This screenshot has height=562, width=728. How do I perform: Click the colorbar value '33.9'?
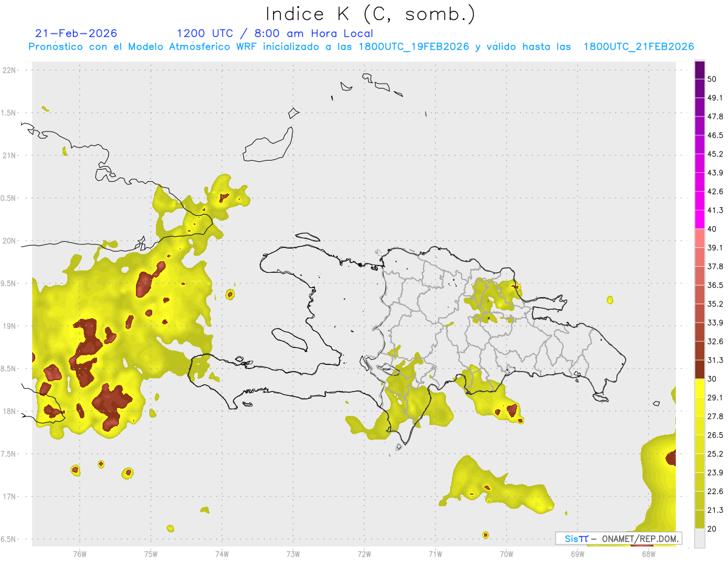tap(715, 323)
